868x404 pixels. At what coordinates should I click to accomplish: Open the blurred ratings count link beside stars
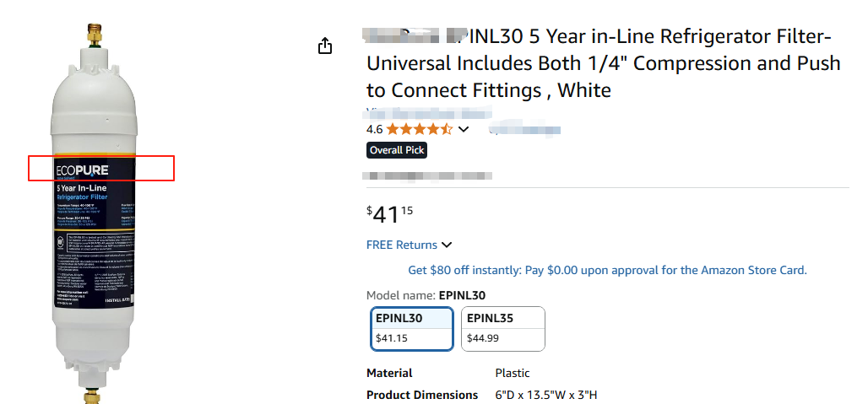coord(525,129)
